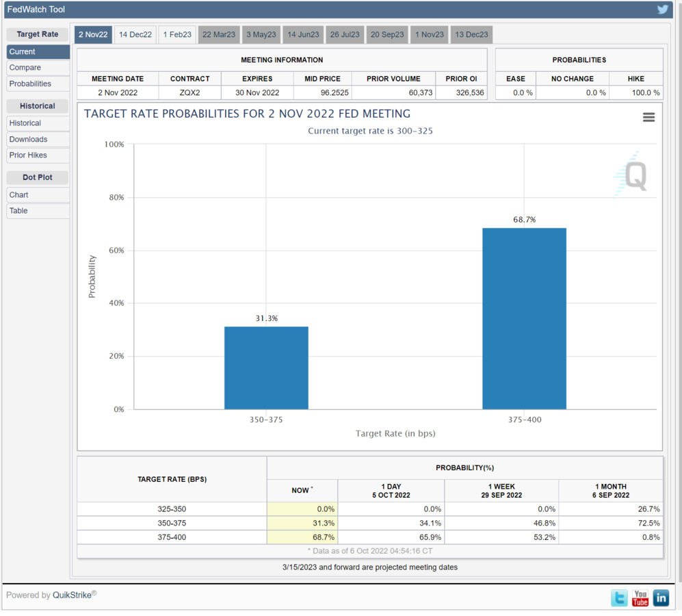
Task: Click the Twitter bird icon in header
Action: click(662, 10)
